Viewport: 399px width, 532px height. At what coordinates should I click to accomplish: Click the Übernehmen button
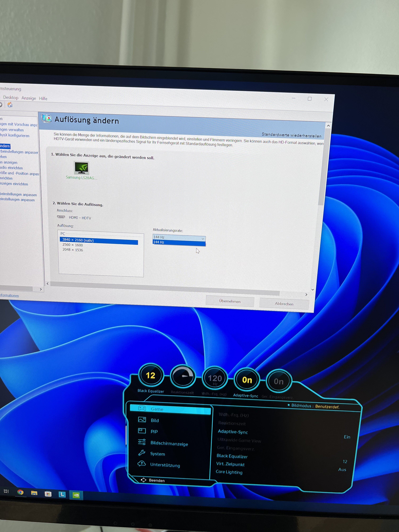coord(230,301)
